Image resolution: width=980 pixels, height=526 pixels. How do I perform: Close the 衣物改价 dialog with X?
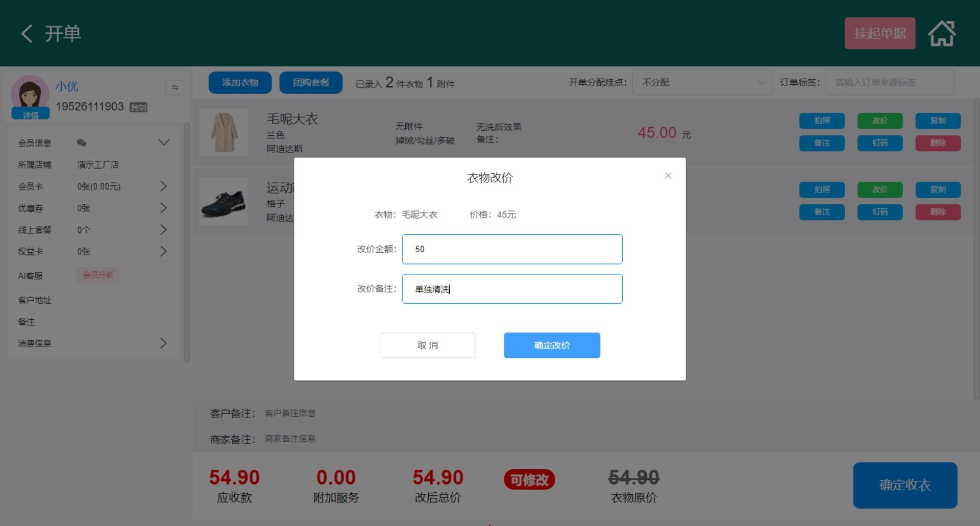click(x=668, y=176)
